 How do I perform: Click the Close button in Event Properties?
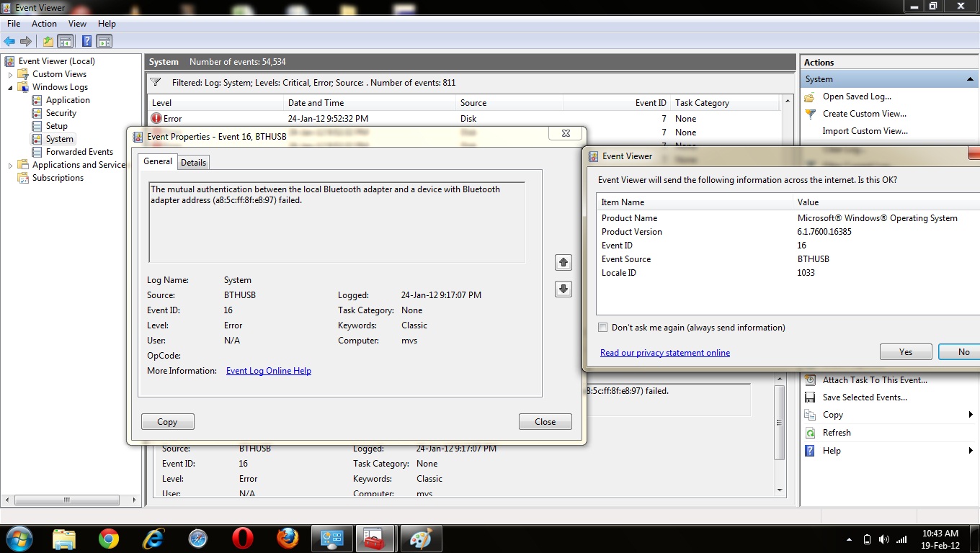click(545, 422)
